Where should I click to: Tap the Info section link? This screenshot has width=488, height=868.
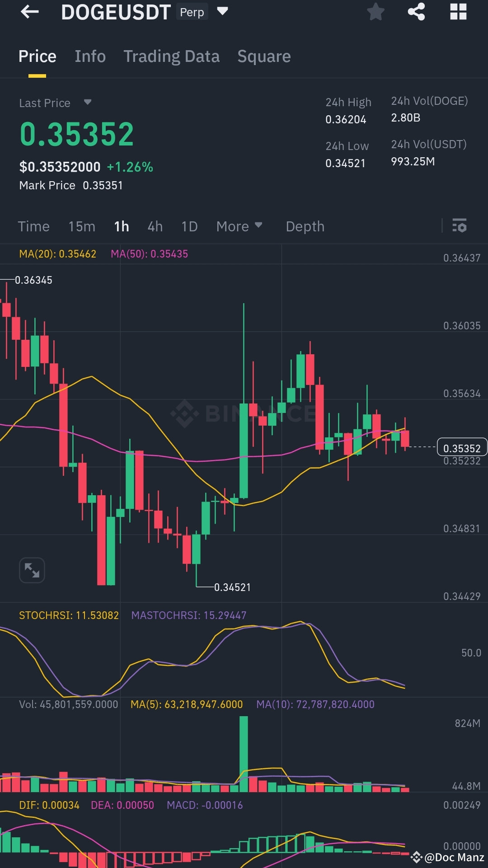click(x=90, y=56)
